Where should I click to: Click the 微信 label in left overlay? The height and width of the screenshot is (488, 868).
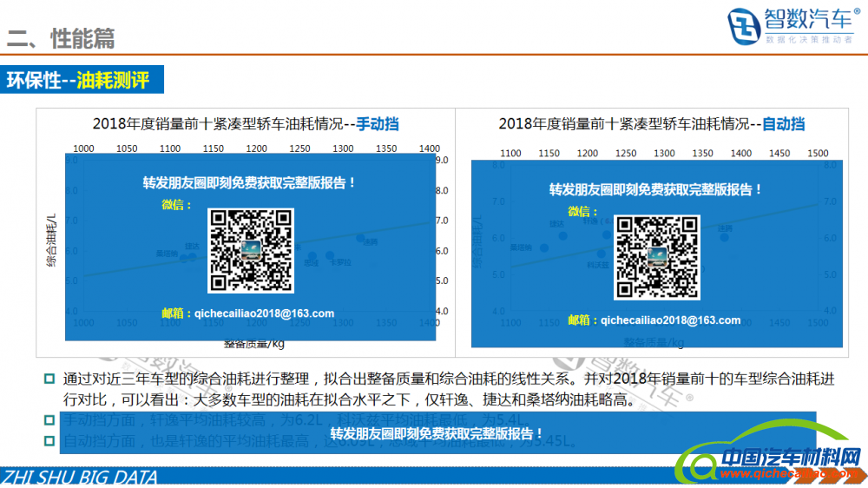point(176,205)
